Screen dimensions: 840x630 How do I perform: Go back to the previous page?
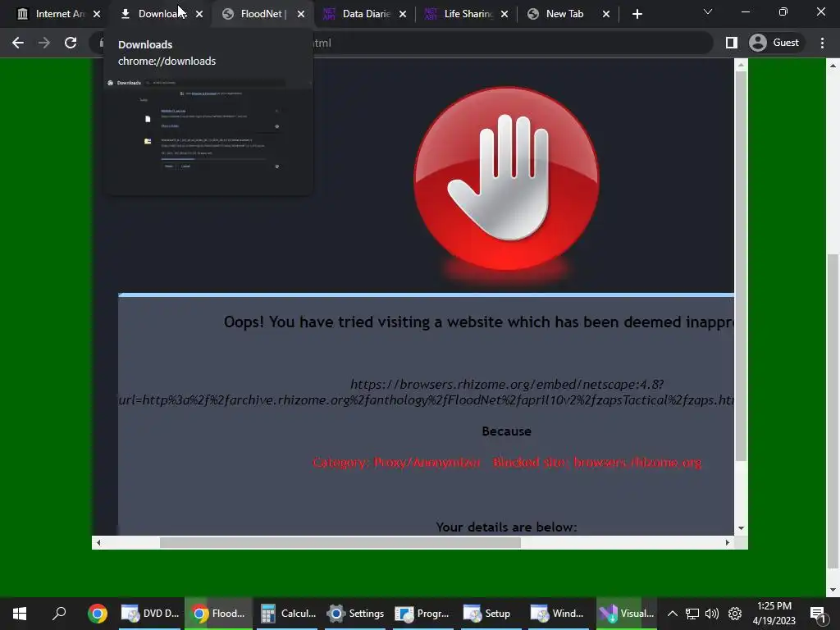pos(18,43)
